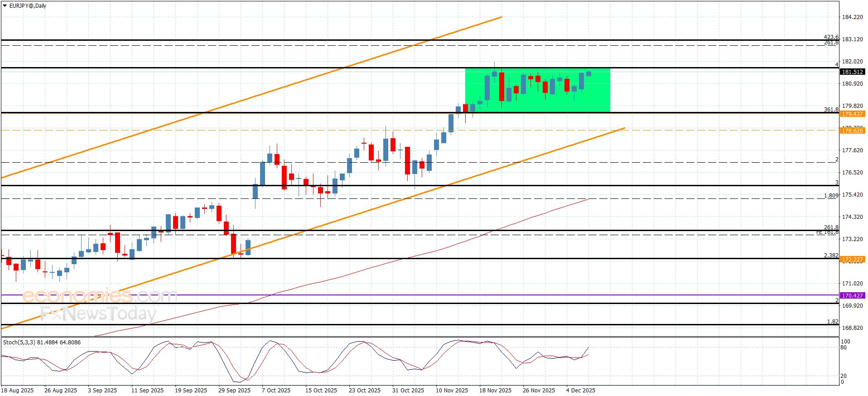Image resolution: width=868 pixels, height=396 pixels.
Task: Click the orange 178.620 price label
Action: point(852,131)
